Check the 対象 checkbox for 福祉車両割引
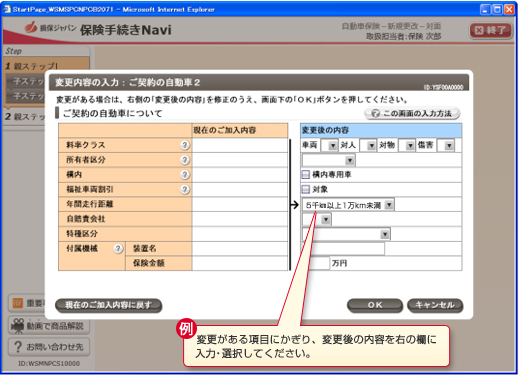 [305, 189]
